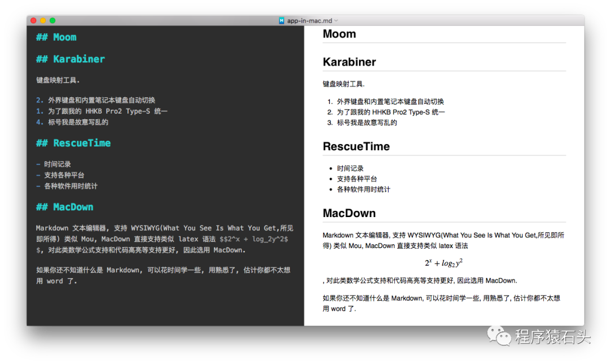This screenshot has height=364, width=611.
Task: Click editor paragraph starting '如果你还不知道什么是 Markdown'
Action: pyautogui.click(x=163, y=276)
